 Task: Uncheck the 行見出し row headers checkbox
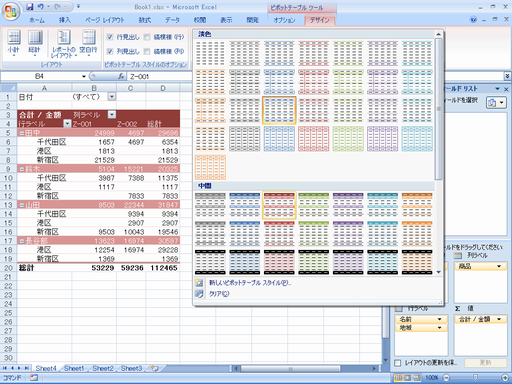coord(110,37)
